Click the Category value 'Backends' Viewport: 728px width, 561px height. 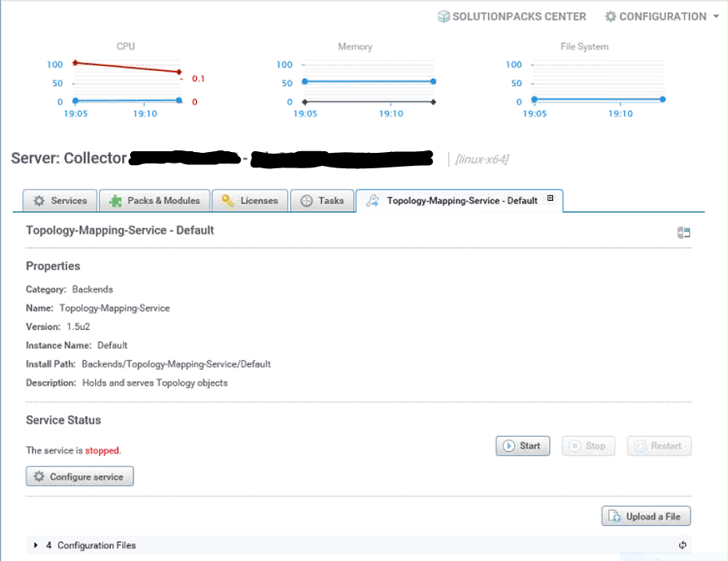tap(93, 289)
